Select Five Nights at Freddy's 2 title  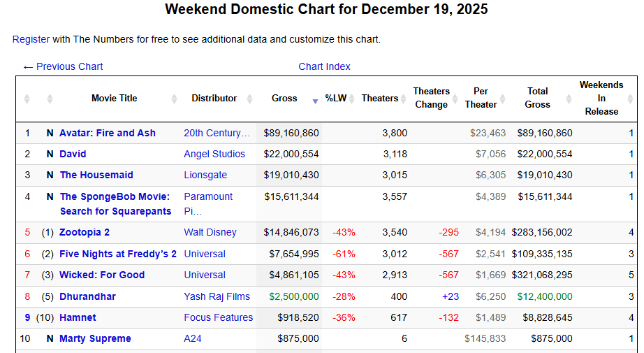(118, 254)
